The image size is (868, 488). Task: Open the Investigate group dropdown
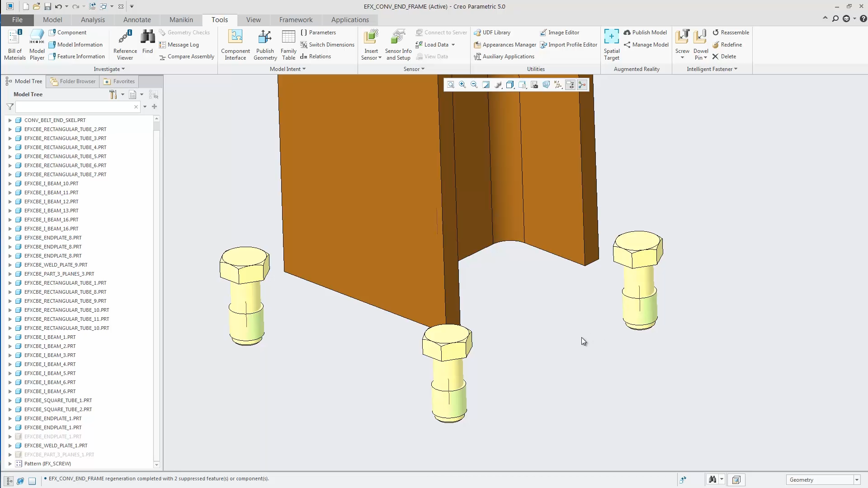click(109, 69)
